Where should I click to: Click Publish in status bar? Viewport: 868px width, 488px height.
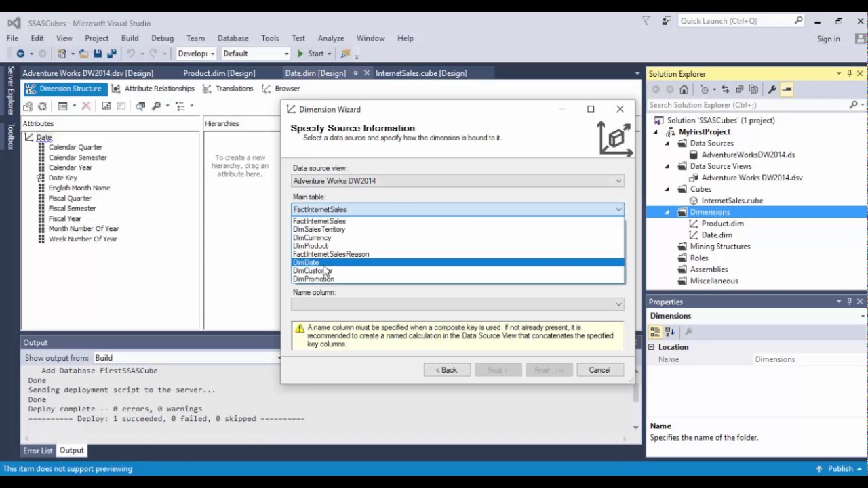840,469
